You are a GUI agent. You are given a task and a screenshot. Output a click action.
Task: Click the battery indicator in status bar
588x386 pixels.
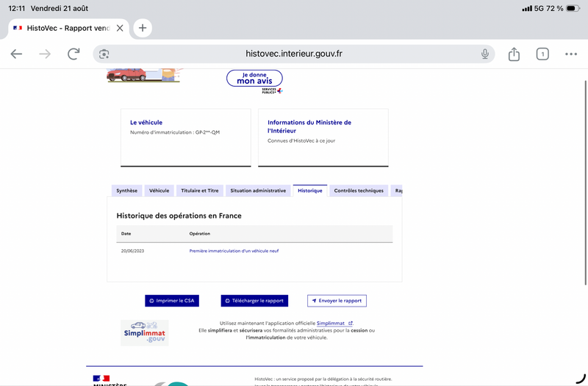pyautogui.click(x=573, y=8)
